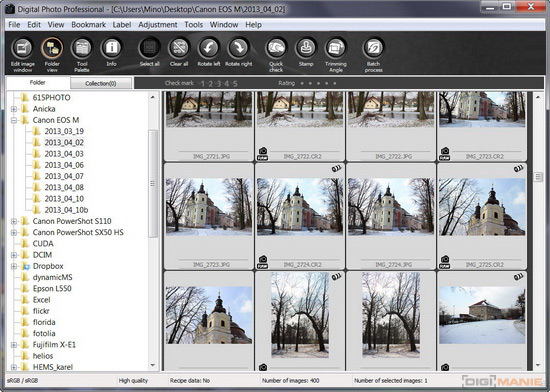Click the Select all toolbar icon
550x392 pixels.
pos(150,48)
